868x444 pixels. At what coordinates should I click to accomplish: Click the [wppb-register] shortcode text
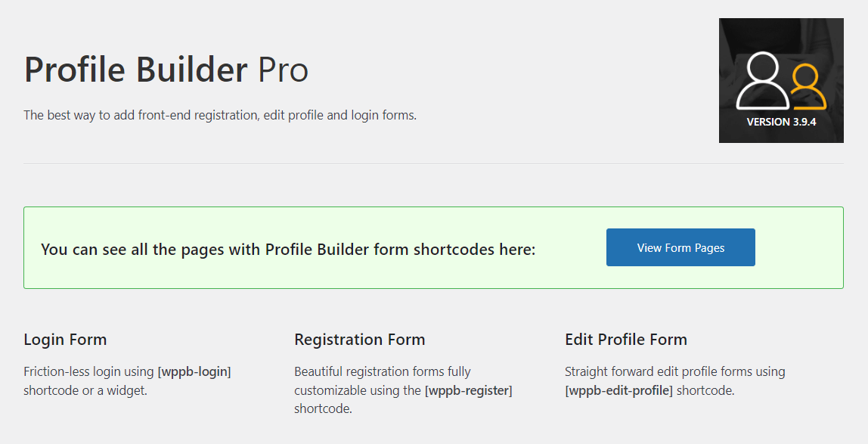point(468,390)
